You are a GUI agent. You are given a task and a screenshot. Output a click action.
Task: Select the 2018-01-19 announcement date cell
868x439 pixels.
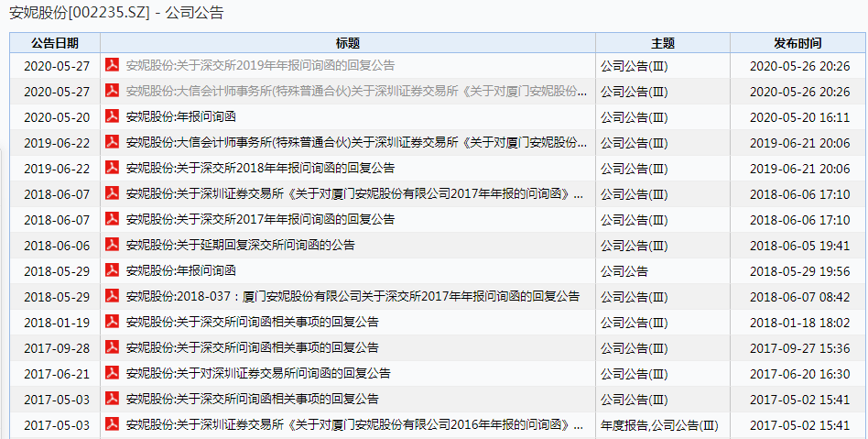(x=57, y=323)
